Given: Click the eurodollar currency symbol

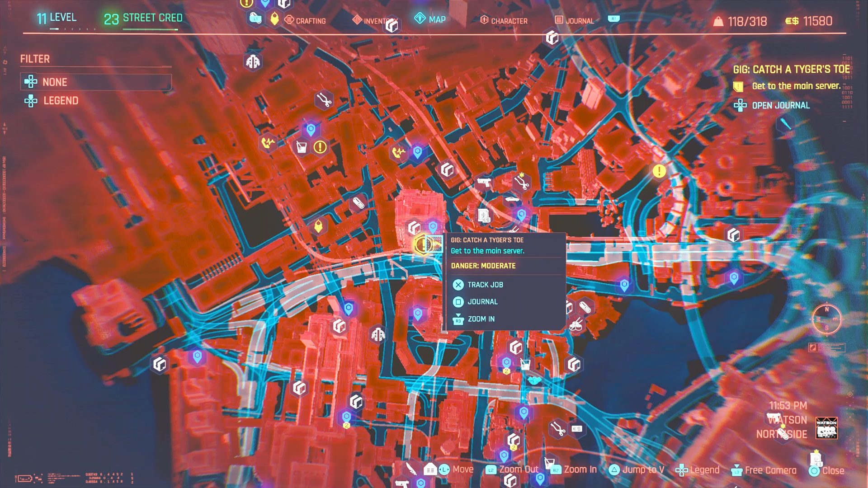Looking at the screenshot, I should 792,21.
